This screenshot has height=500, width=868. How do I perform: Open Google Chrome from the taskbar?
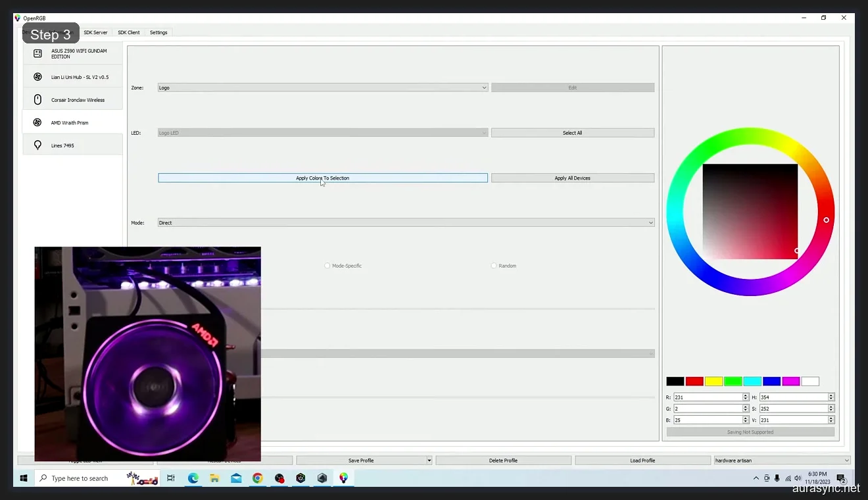(x=258, y=478)
